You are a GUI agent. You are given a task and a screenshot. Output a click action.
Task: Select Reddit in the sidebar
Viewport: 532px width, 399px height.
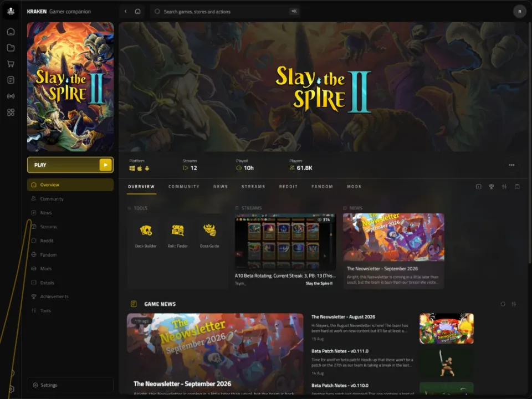tap(70, 241)
